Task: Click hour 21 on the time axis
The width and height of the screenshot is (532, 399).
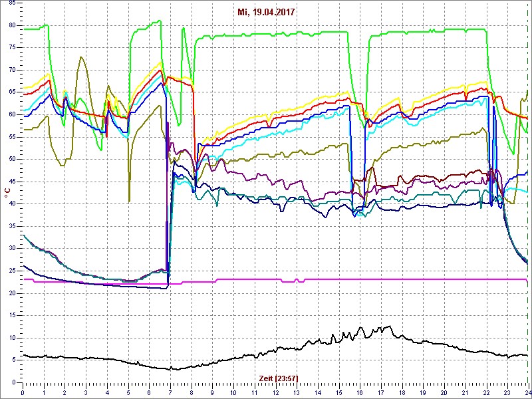Action: click(464, 391)
